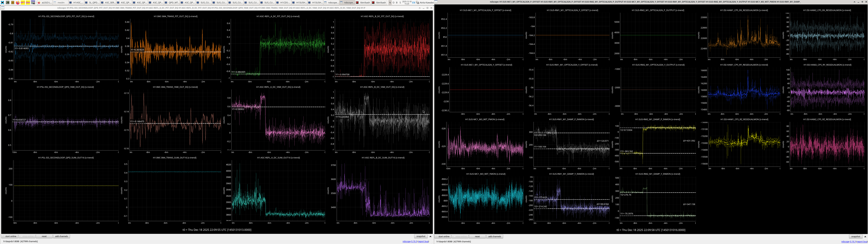Expand snapshot options arrow in left window
This screenshot has width=868, height=244.
tap(430, 236)
